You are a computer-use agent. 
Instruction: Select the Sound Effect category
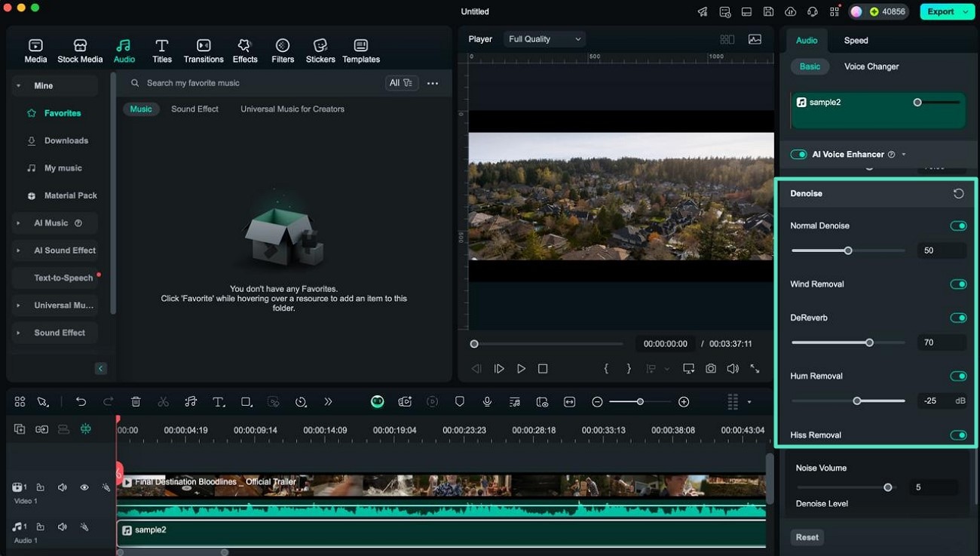tap(194, 109)
